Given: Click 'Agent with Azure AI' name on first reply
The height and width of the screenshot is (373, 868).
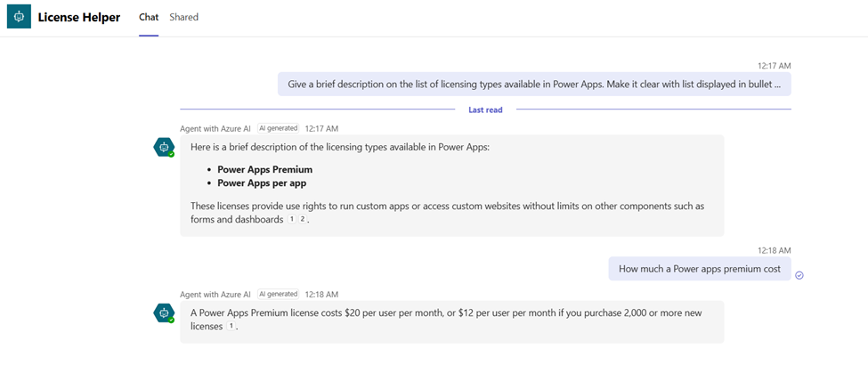Looking at the screenshot, I should point(215,128).
